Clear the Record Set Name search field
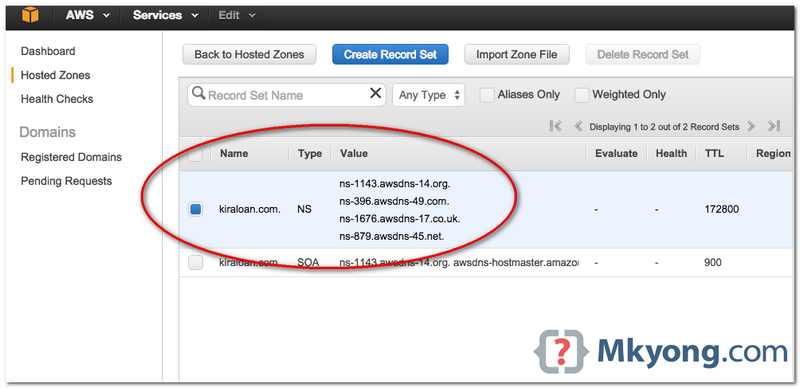The width and height of the screenshot is (800, 388). click(x=376, y=93)
